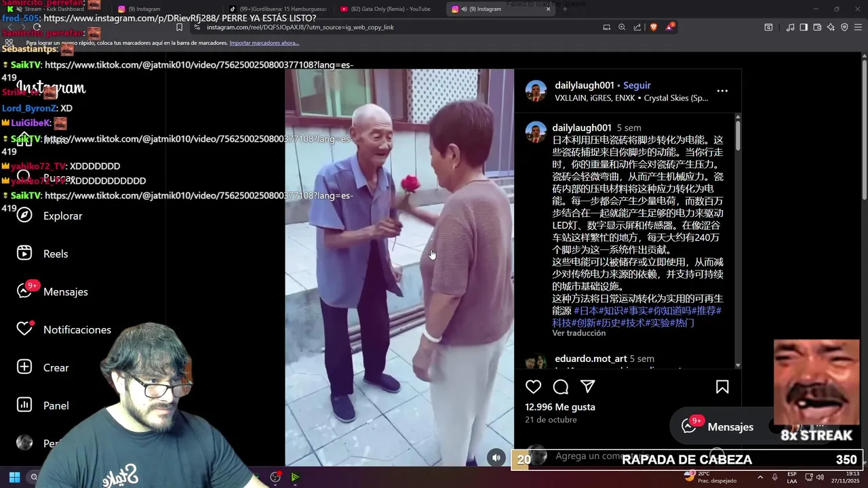The width and height of the screenshot is (868, 488).
Task: Click the Panel bar chart icon
Action: click(24, 405)
